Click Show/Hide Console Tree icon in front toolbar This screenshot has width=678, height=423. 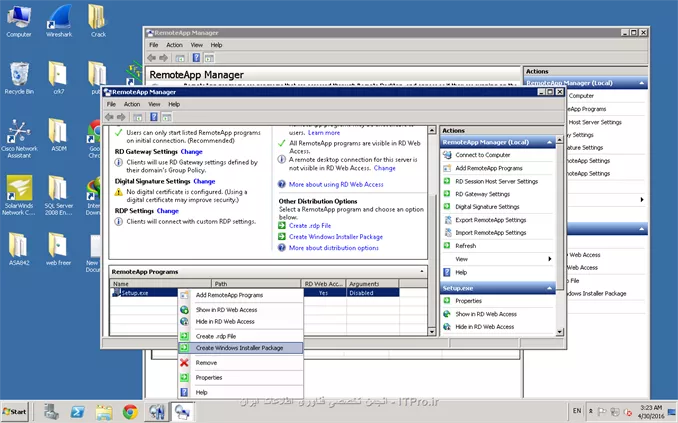pos(138,117)
